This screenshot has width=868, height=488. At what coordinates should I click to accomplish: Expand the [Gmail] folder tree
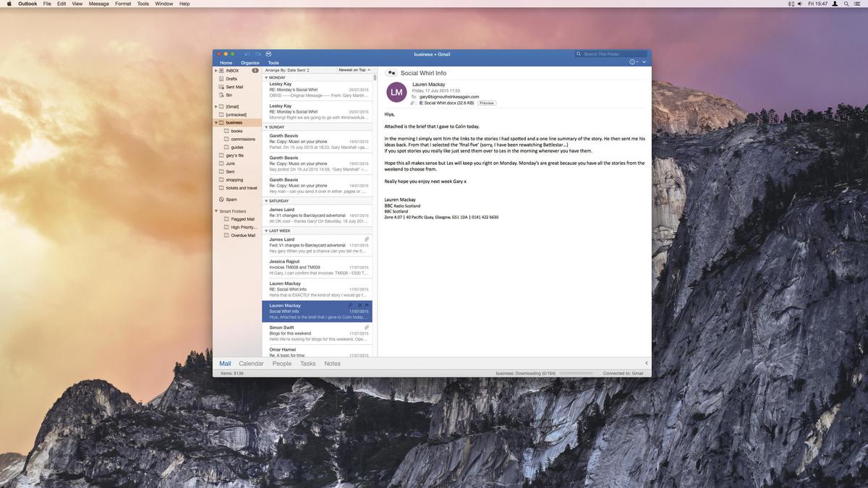216,106
